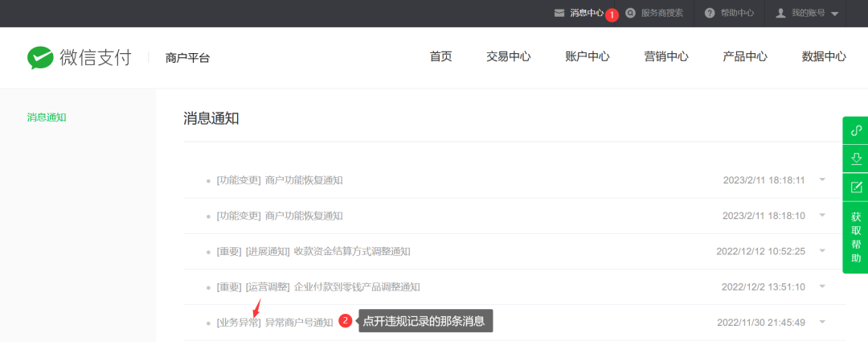Open the 交易中心 menu
This screenshot has height=342, width=868.
tap(508, 56)
